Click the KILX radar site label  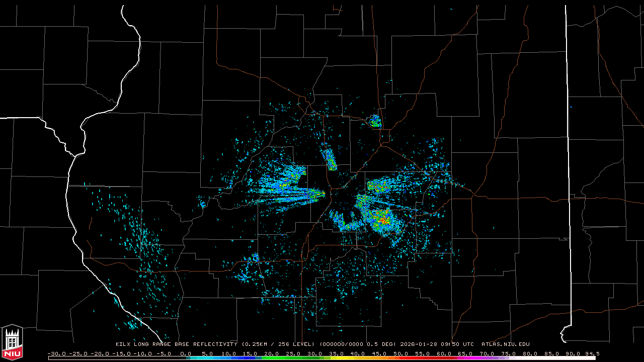(x=123, y=344)
